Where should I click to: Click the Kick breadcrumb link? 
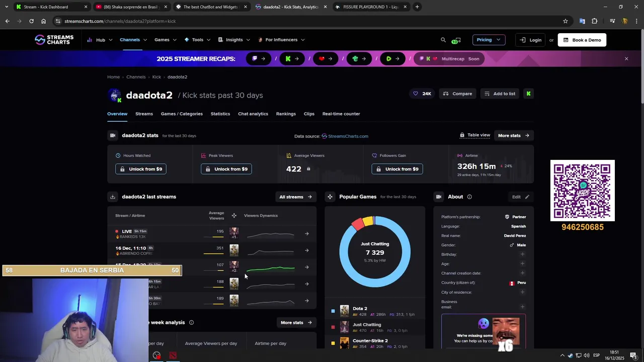coord(156,77)
